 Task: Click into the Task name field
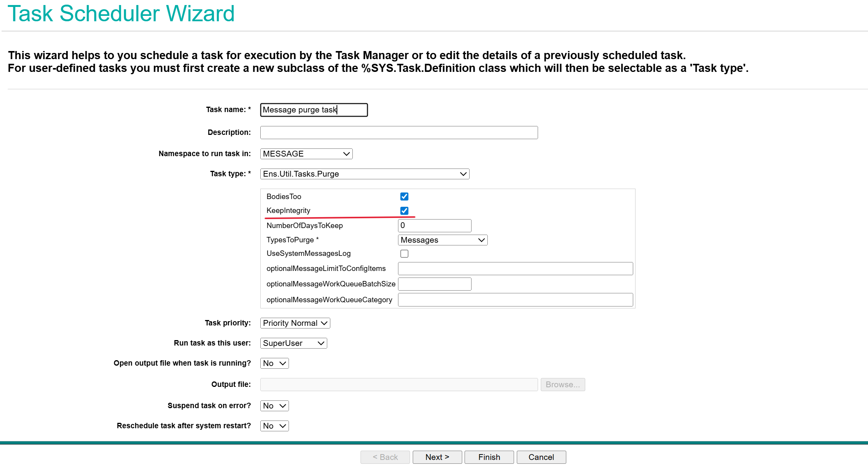tap(313, 110)
